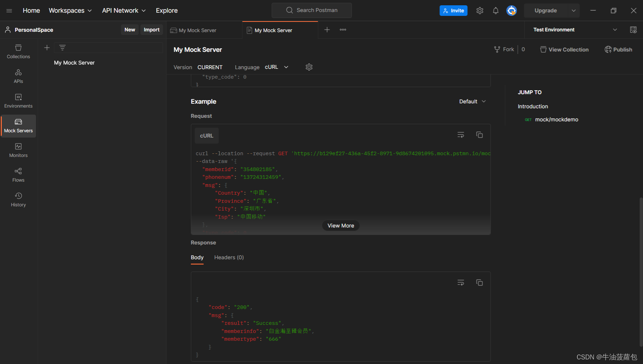
Task: Click the Invite button
Action: click(x=454, y=11)
